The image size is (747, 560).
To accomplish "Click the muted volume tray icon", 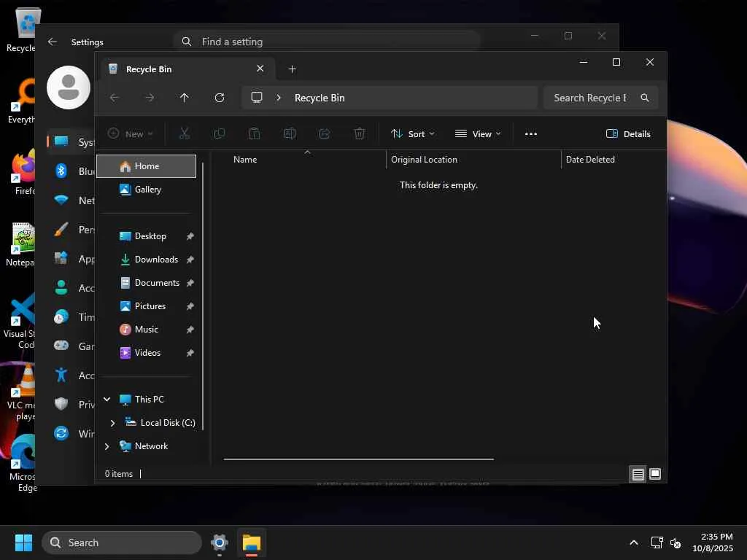I will point(676,542).
